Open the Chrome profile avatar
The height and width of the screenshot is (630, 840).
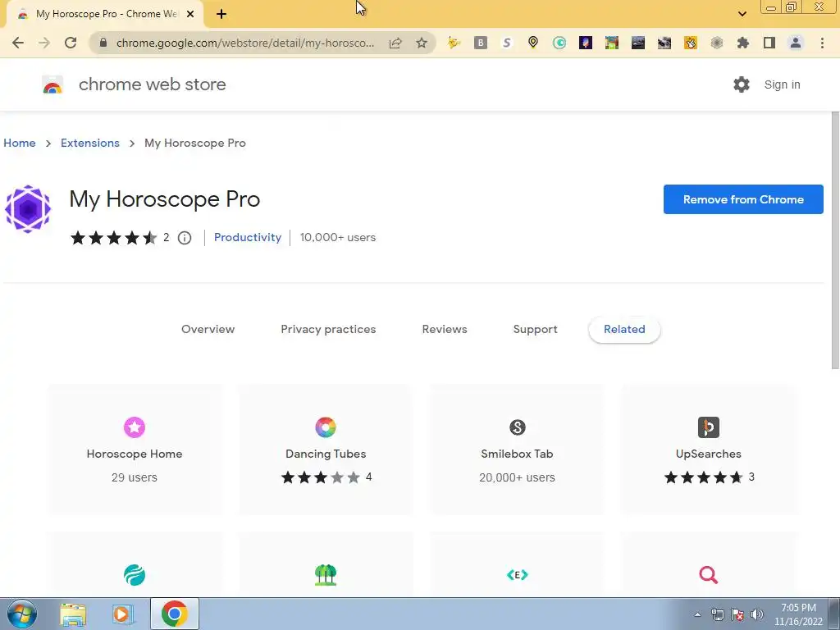tap(796, 43)
